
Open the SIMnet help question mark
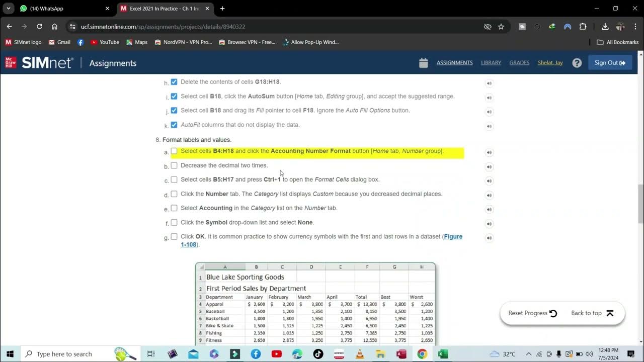(577, 63)
